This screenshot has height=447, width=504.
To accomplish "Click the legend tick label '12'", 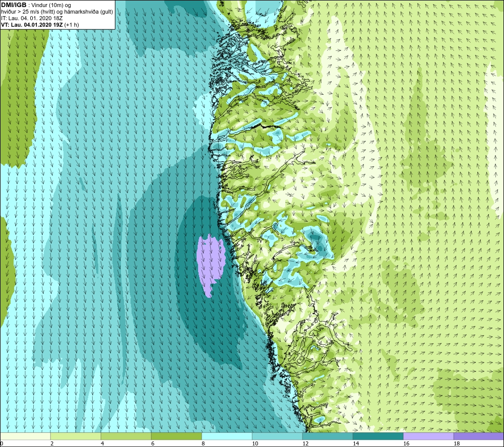I will click(305, 444).
